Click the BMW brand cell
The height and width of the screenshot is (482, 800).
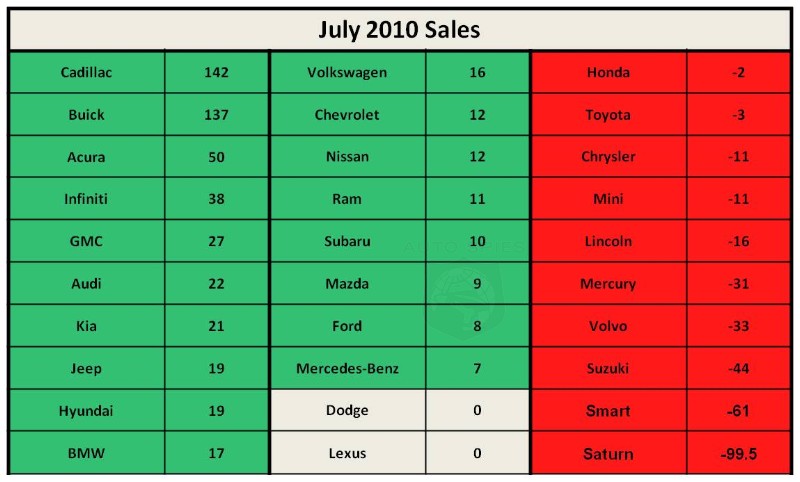(x=87, y=453)
